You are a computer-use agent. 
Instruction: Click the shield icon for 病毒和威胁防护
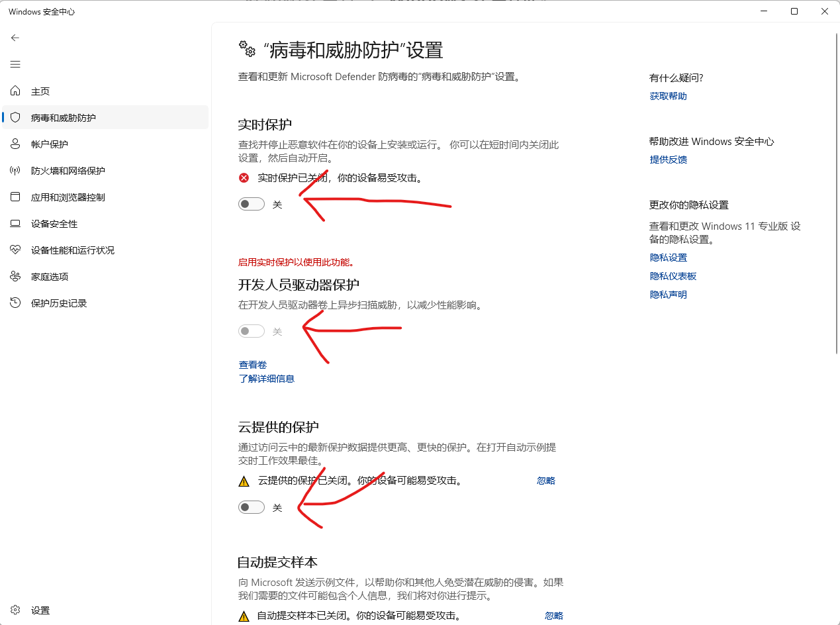[x=15, y=118]
